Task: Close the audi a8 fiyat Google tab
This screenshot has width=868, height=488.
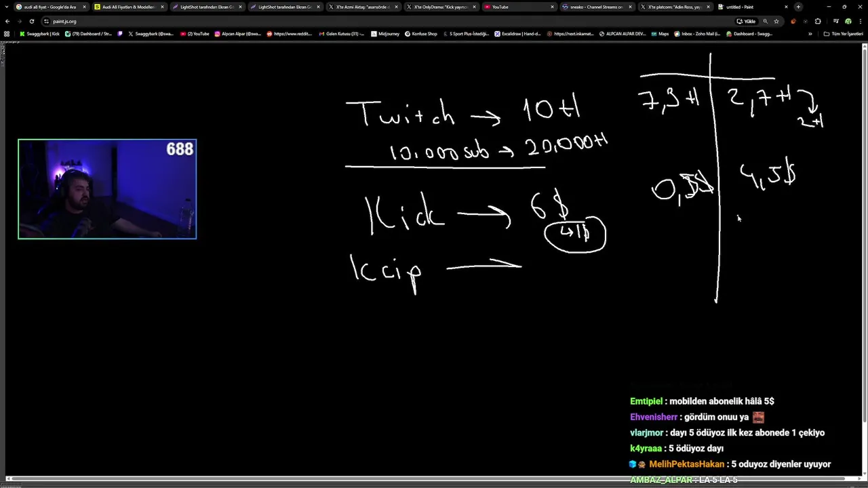Action: pos(84,7)
